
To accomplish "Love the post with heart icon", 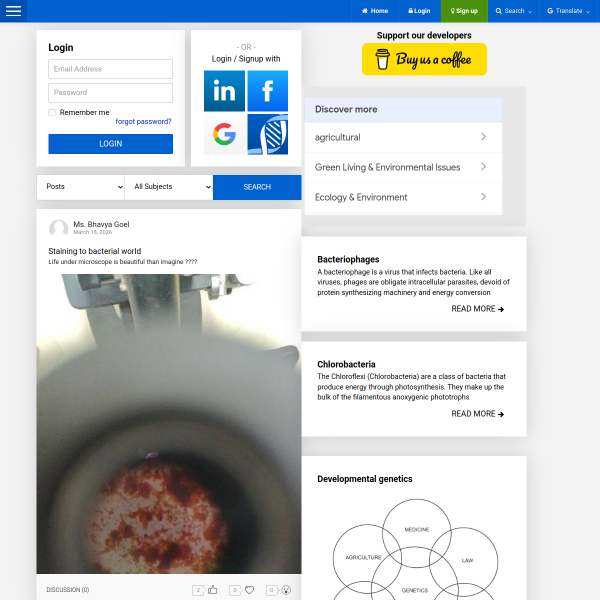I will [249, 590].
